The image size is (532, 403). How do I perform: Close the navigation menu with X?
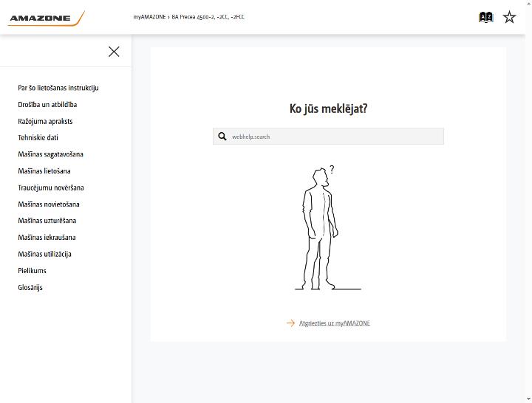tap(114, 52)
